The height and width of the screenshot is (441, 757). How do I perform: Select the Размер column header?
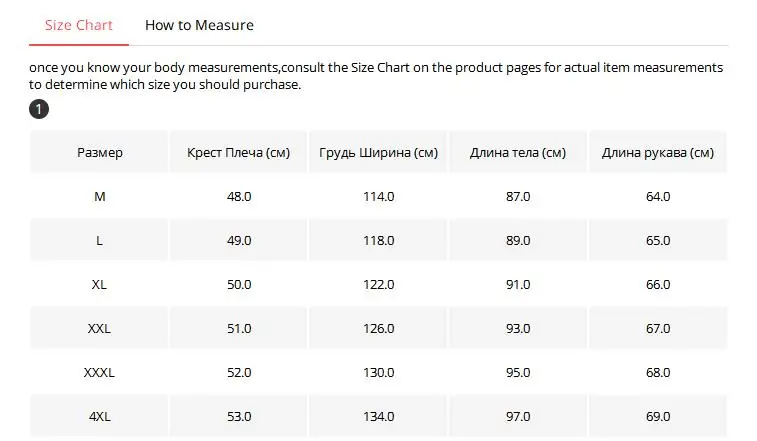pyautogui.click(x=99, y=152)
